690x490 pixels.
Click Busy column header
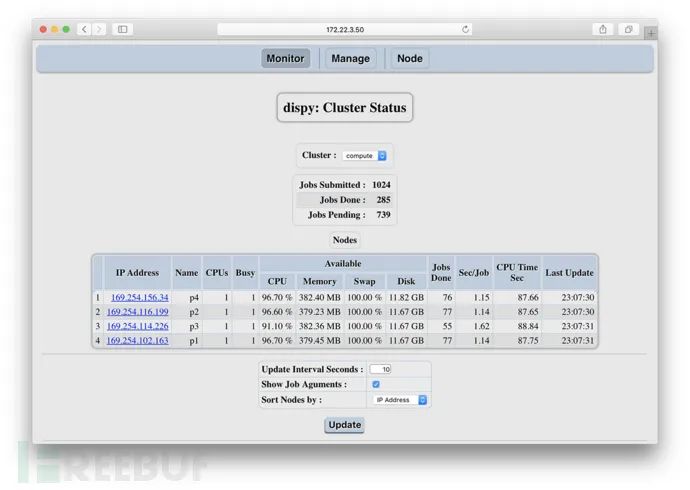tap(245, 273)
